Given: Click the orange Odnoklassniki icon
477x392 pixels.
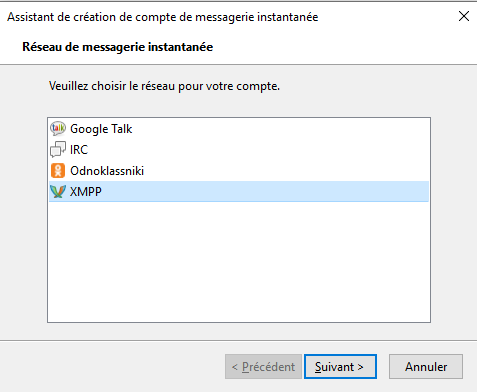Looking at the screenshot, I should (x=58, y=171).
